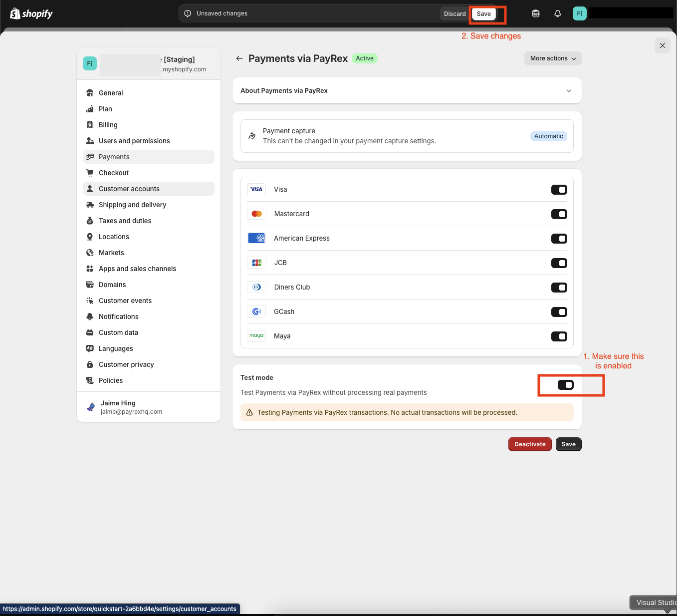Viewport: 677px width, 616px height.
Task: Expand the store profile header
Action: pos(148,63)
